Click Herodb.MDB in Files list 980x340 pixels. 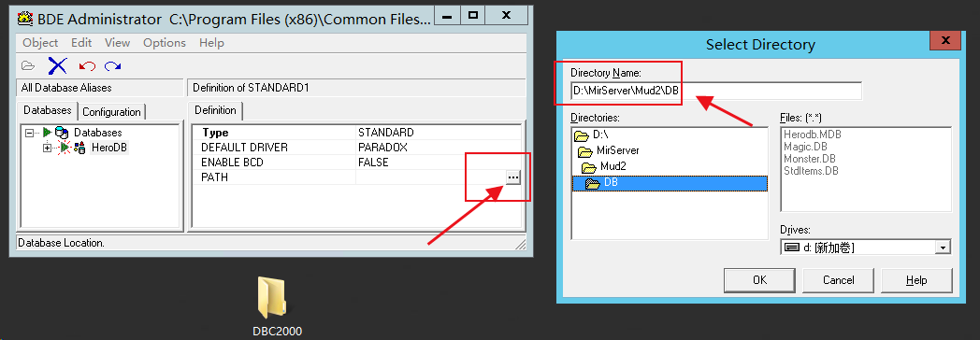[812, 135]
